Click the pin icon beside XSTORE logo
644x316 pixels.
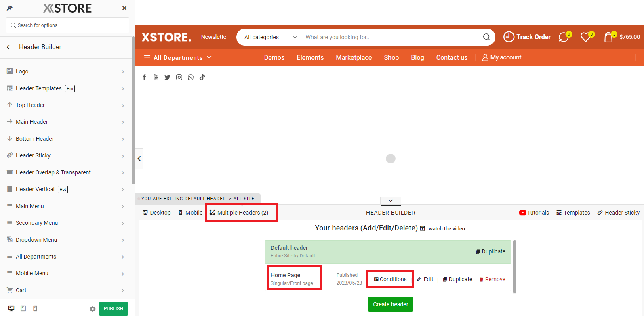[10, 8]
